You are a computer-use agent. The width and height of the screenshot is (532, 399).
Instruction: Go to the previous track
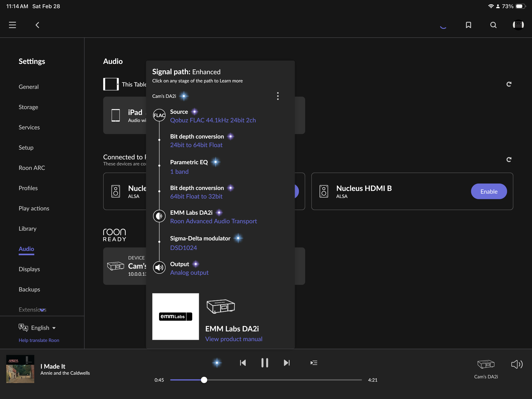tap(243, 363)
